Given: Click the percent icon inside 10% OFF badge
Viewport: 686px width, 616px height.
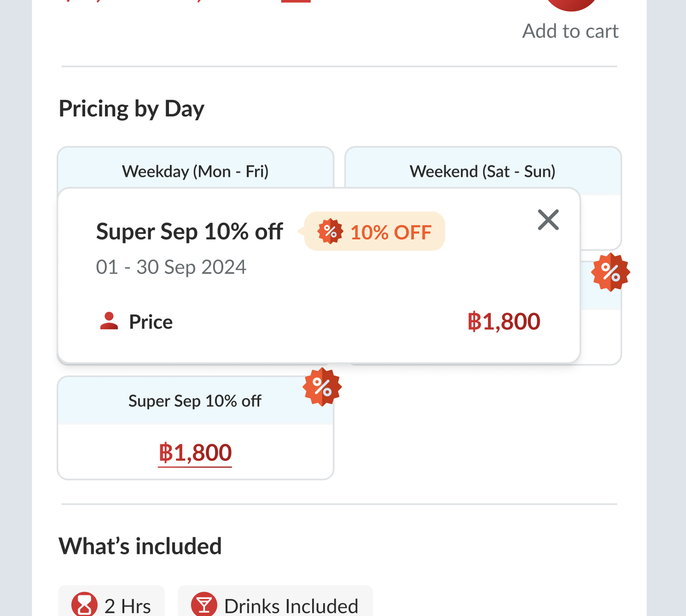Looking at the screenshot, I should 330,232.
